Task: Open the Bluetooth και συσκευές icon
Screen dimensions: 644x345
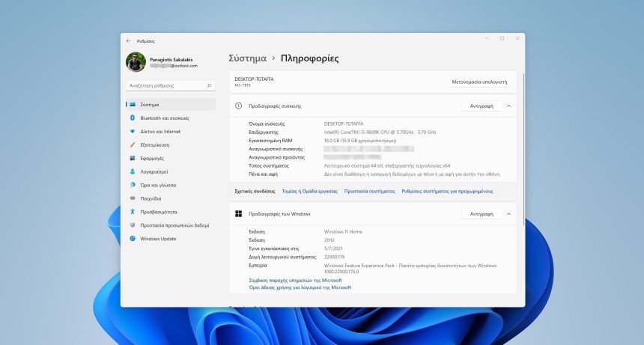Action: [133, 117]
